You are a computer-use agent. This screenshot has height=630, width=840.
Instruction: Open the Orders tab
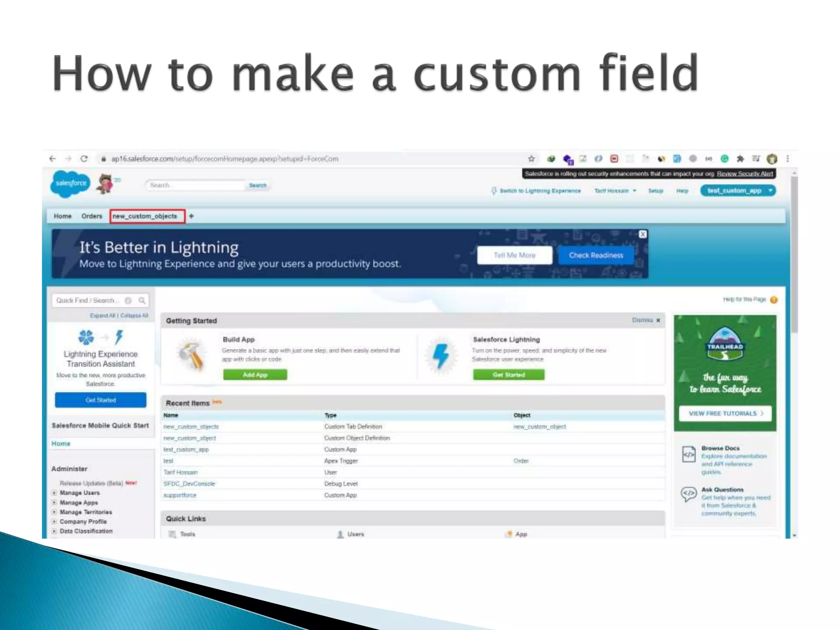click(92, 216)
